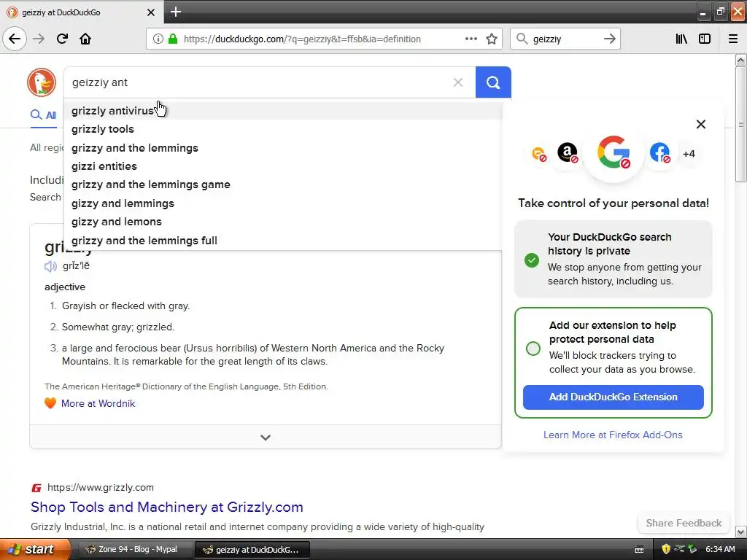Pick suggestion gizzy and lemmings
The width and height of the screenshot is (747, 560).
click(284, 203)
